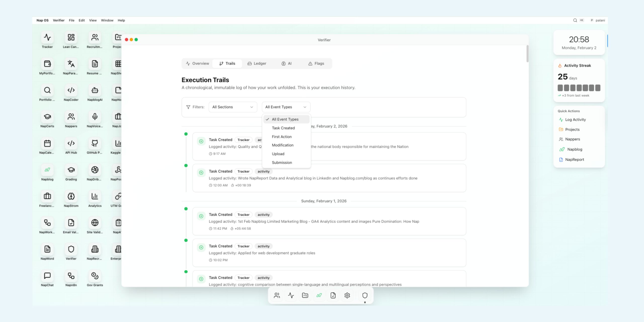Click the Tracker pulse icon in the dock
The width and height of the screenshot is (644, 322).
[291, 295]
